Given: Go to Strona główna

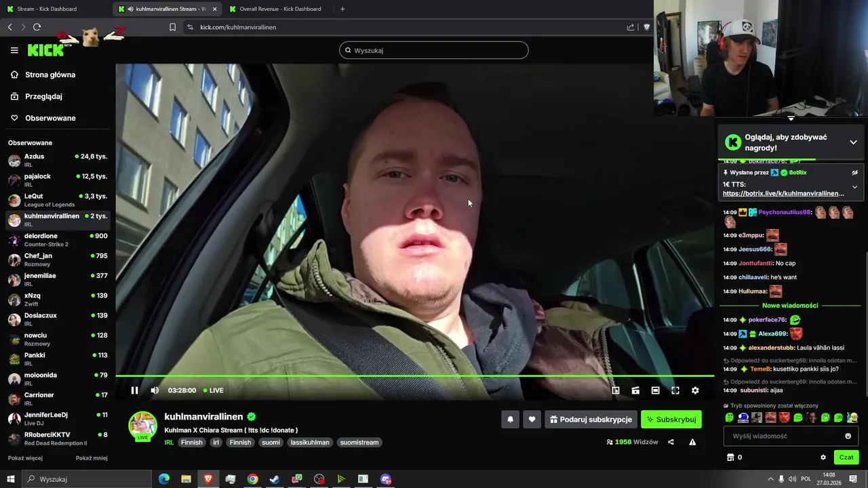Looking at the screenshot, I should click(50, 75).
